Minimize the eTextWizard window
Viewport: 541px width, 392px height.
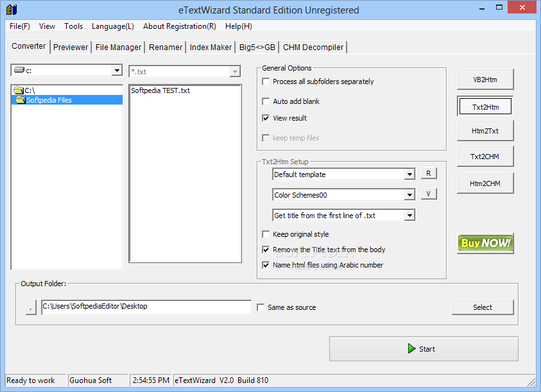[x=483, y=8]
